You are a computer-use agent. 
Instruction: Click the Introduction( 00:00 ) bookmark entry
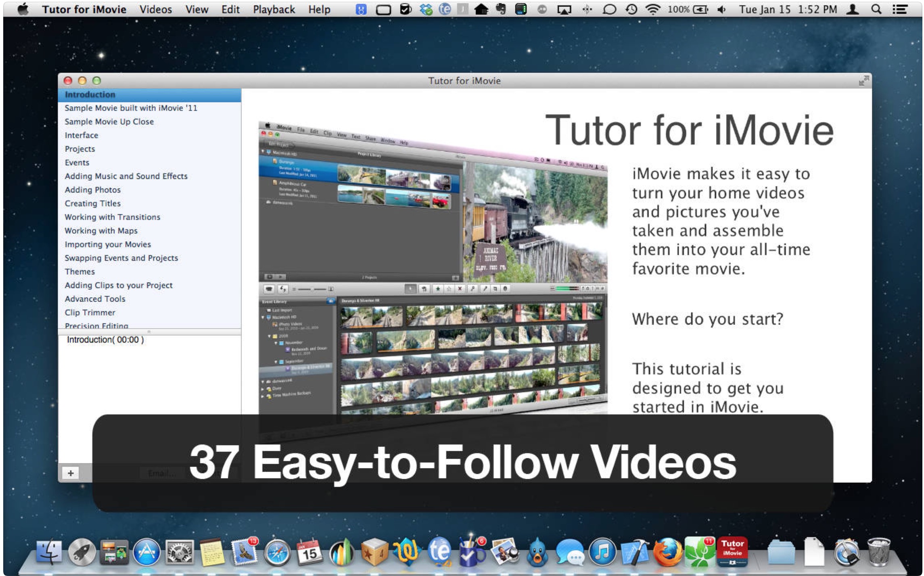[105, 340]
